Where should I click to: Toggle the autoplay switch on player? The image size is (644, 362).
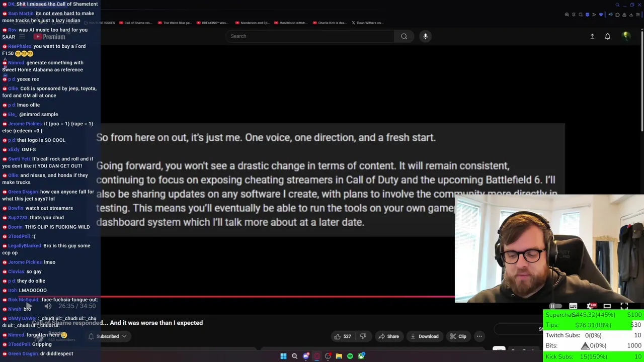[555, 306]
